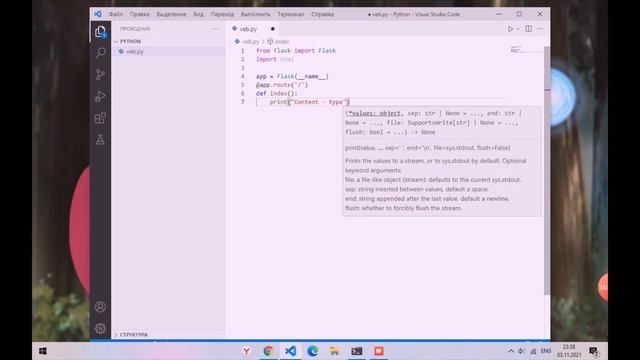Open Explorer panel views and more actions
Viewport: 640px width, 360px height.
pyautogui.click(x=215, y=29)
